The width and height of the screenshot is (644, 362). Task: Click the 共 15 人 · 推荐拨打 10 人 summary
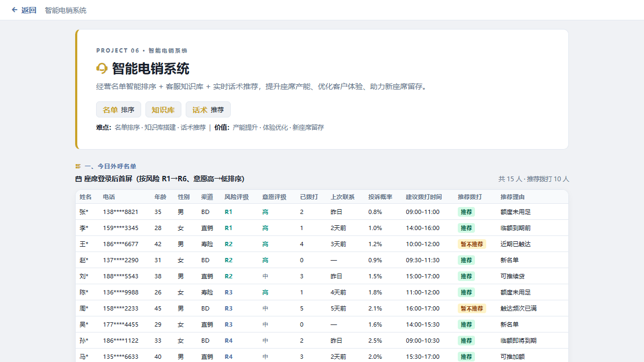click(533, 179)
